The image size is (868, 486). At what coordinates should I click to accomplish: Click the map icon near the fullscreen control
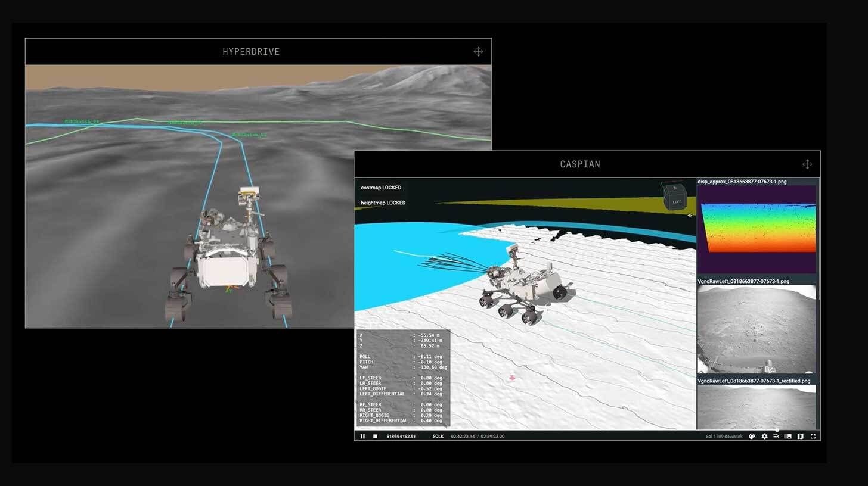(801, 436)
